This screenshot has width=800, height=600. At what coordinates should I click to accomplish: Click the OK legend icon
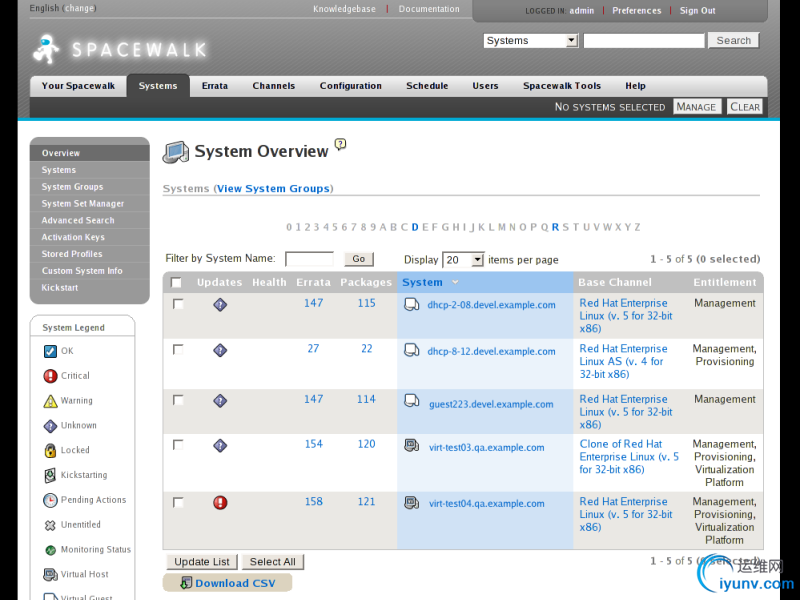tap(50, 351)
